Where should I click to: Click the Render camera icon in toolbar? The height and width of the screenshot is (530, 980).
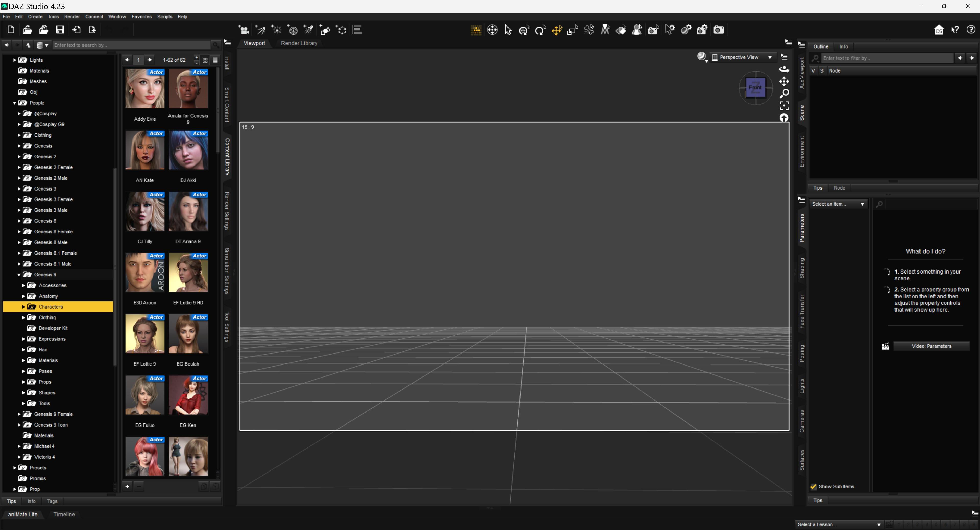718,30
